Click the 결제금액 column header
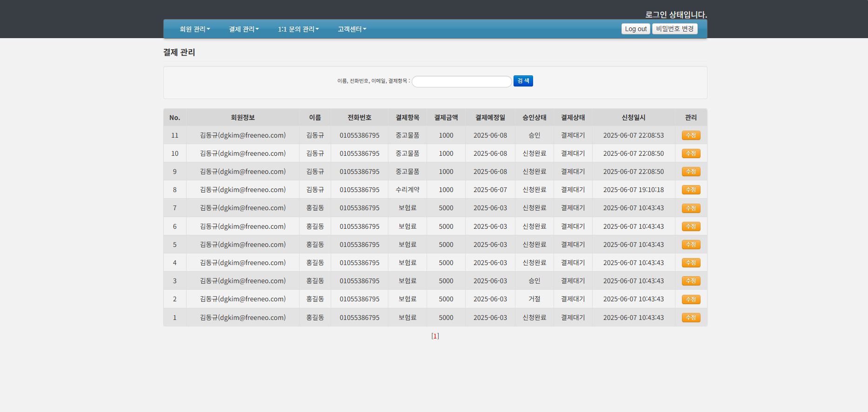868x412 pixels. tap(446, 118)
